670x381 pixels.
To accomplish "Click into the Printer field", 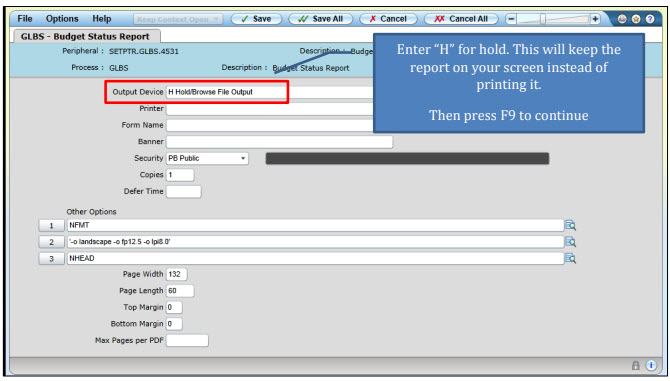I will [x=270, y=109].
